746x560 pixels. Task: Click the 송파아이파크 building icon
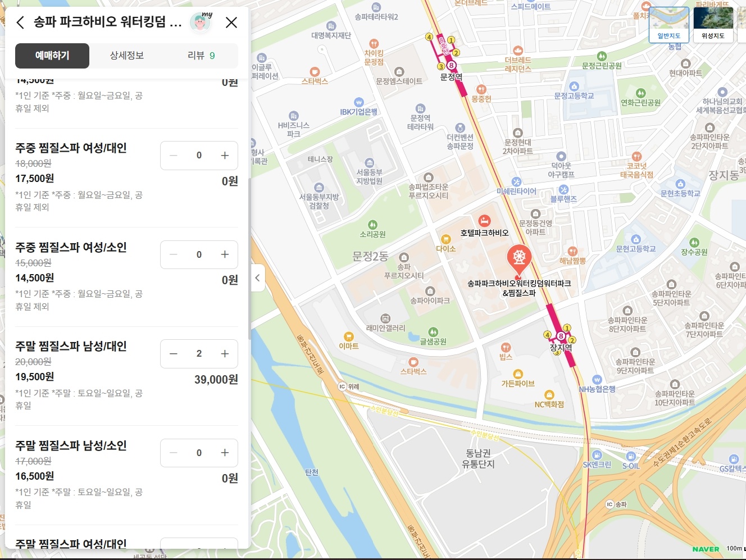click(x=430, y=291)
